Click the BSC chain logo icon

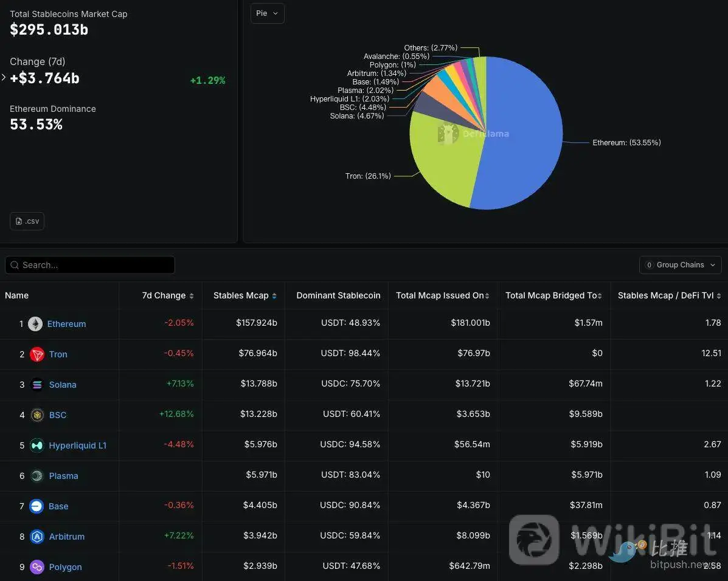click(37, 415)
